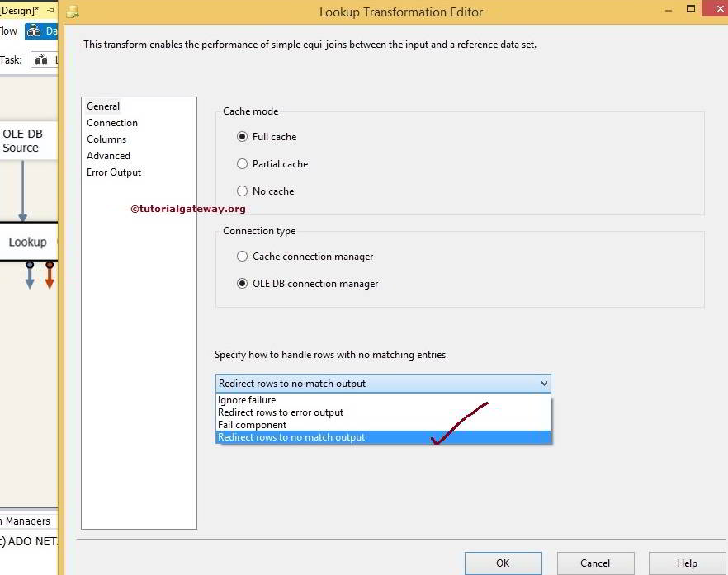The height and width of the screenshot is (575, 728).
Task: Collapse the no-match handling dropdown arrow
Action: [x=543, y=383]
